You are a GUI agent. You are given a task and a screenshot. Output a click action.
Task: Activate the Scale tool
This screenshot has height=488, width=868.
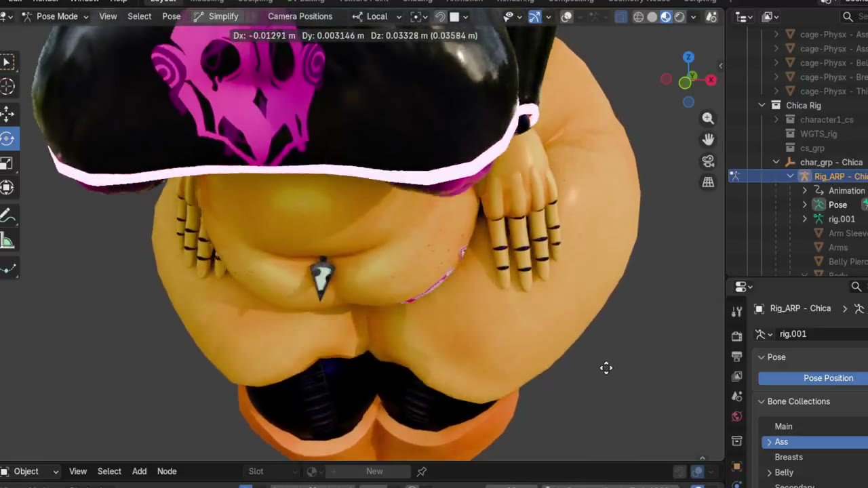click(7, 163)
